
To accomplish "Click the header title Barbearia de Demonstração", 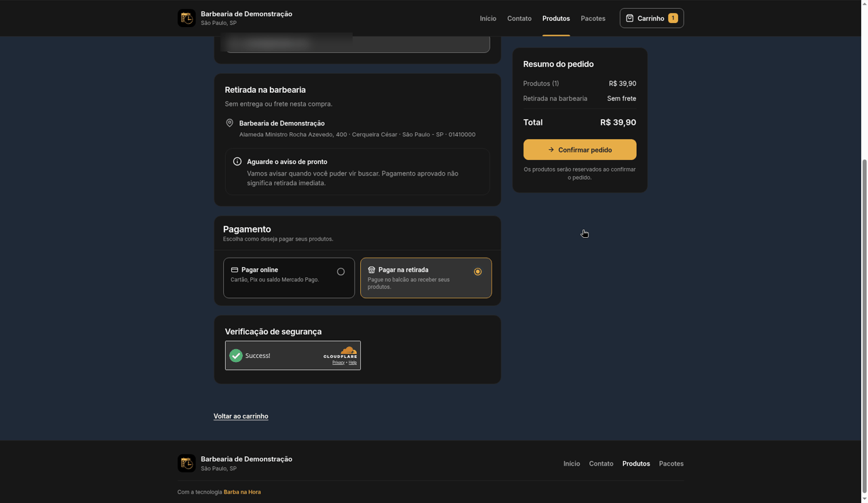I will (246, 14).
